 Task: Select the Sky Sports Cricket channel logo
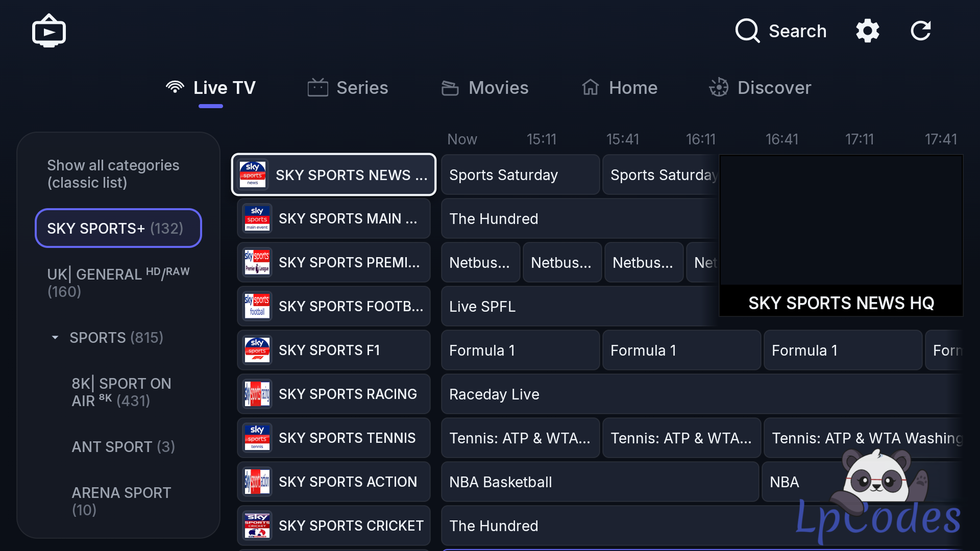pyautogui.click(x=257, y=525)
